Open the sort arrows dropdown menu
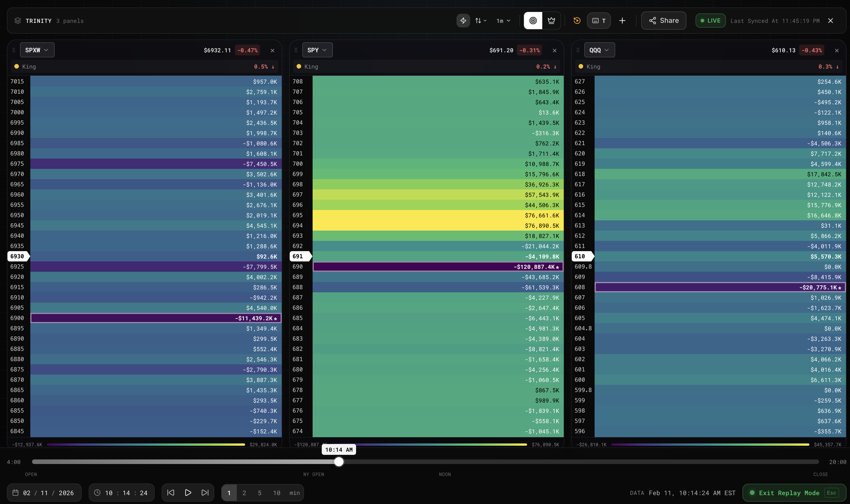The height and width of the screenshot is (504, 850). coord(480,21)
